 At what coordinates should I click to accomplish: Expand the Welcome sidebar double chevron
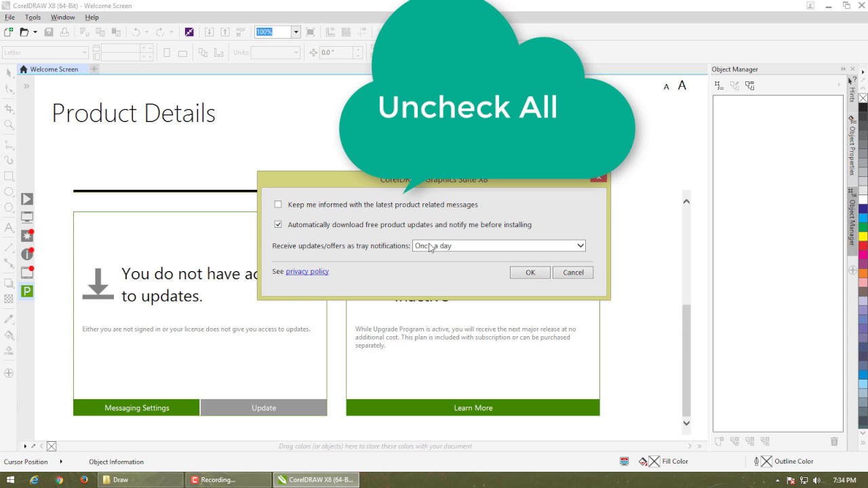pos(26,86)
